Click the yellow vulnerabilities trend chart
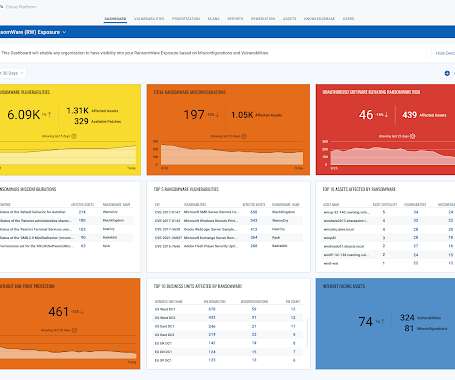 click(x=68, y=154)
